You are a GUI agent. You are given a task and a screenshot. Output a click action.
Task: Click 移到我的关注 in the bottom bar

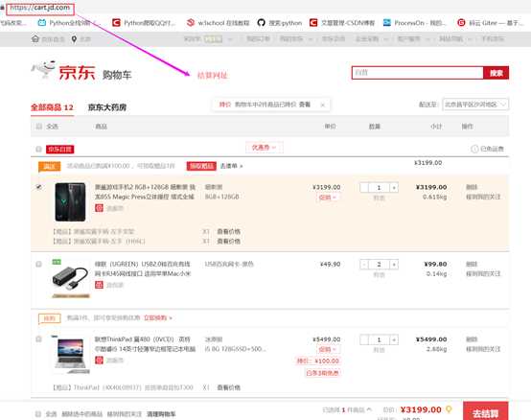pyautogui.click(x=125, y=414)
